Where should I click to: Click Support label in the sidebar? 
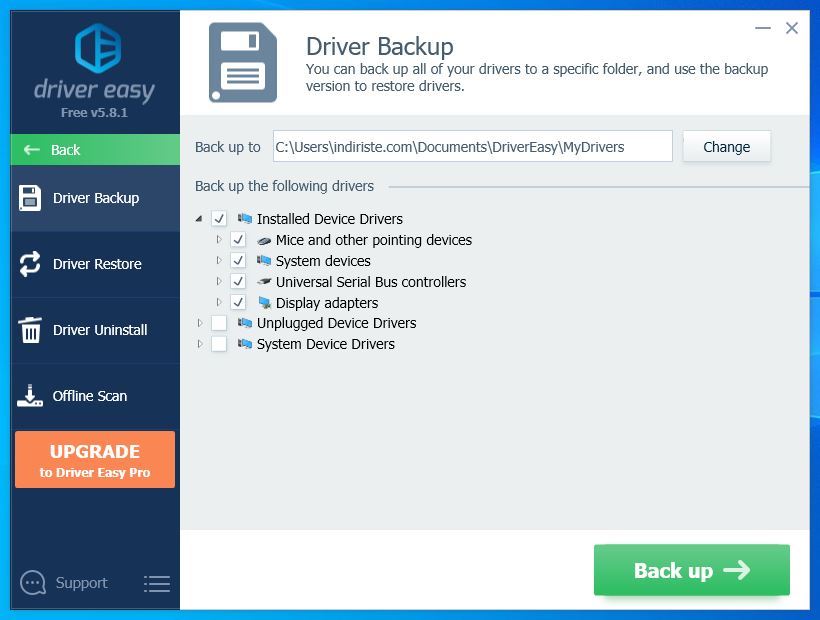tap(82, 582)
